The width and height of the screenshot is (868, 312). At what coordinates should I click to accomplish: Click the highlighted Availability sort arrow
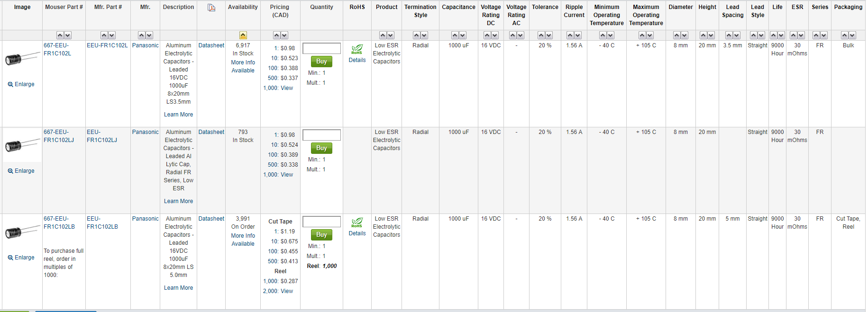(243, 36)
